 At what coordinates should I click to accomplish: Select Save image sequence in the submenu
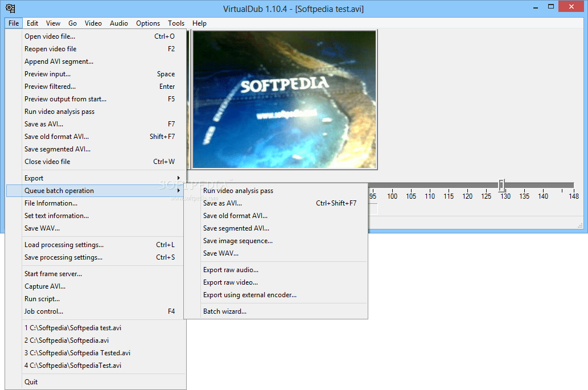coord(238,241)
